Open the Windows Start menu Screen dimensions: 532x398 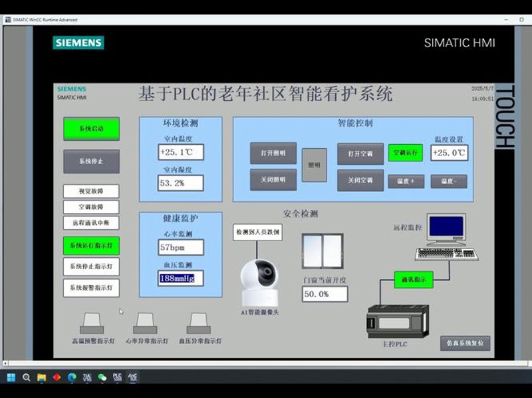point(11,377)
